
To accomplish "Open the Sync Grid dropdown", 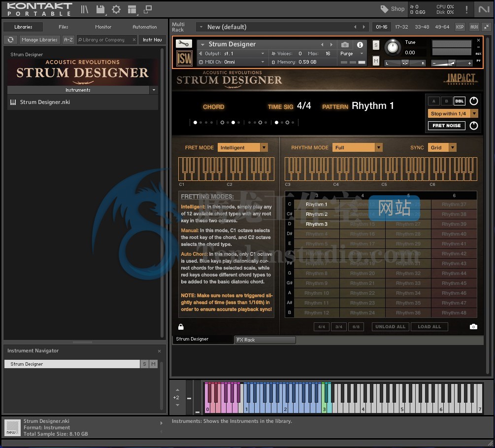I will pos(442,147).
